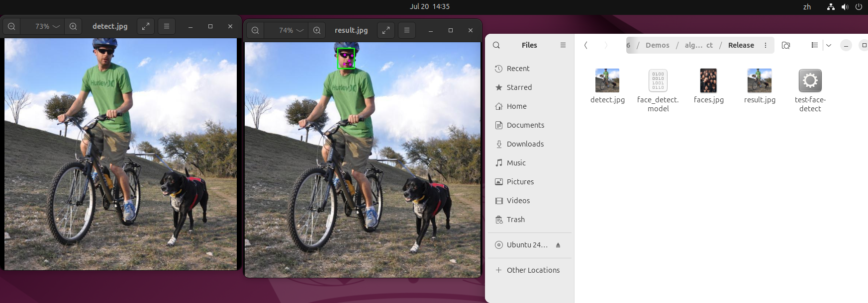The height and width of the screenshot is (303, 868).
Task: Select Downloads in the Files sidebar
Action: (525, 144)
